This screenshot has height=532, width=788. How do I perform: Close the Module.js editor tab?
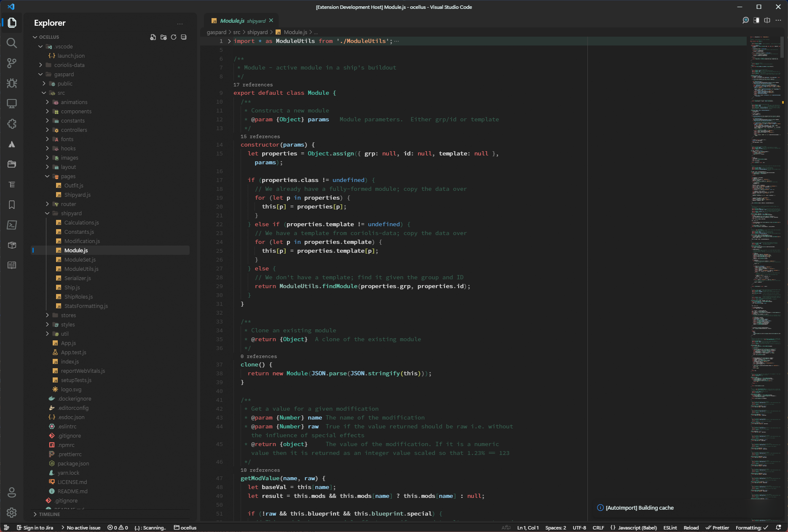coord(271,20)
